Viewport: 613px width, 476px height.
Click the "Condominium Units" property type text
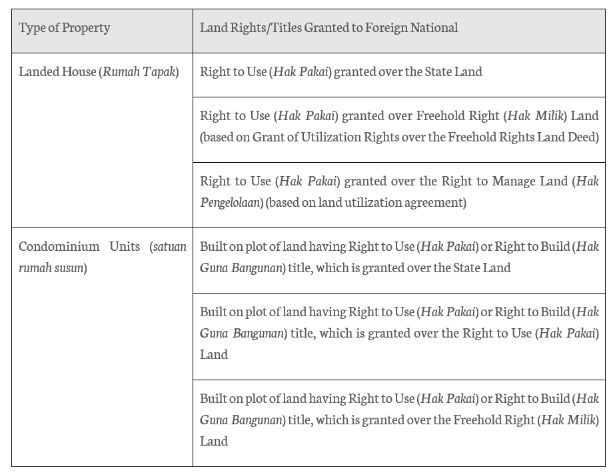(x=76, y=247)
